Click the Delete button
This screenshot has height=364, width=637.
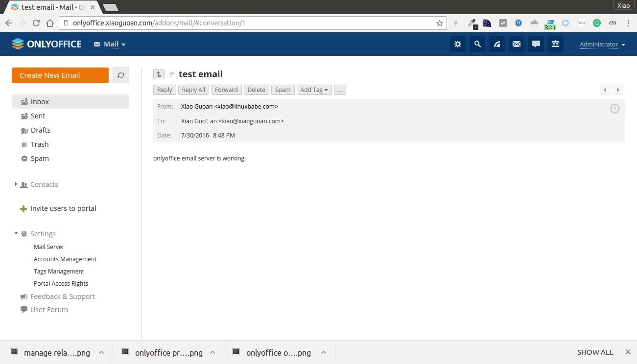tap(256, 90)
